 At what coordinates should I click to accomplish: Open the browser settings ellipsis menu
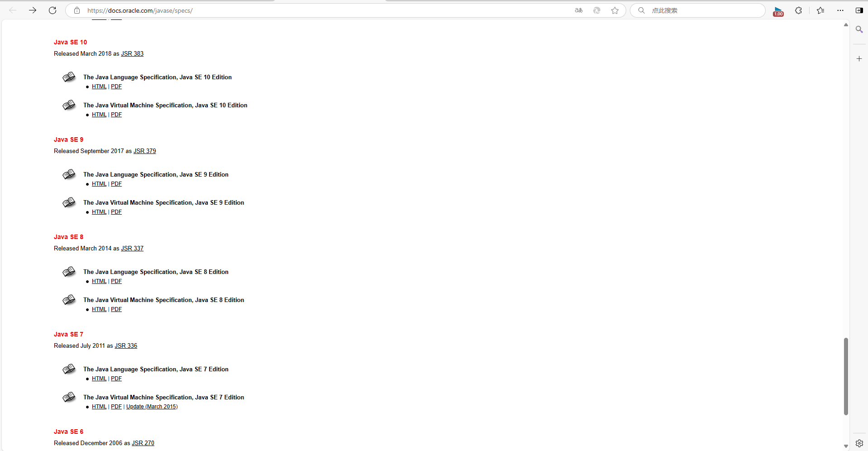point(840,10)
